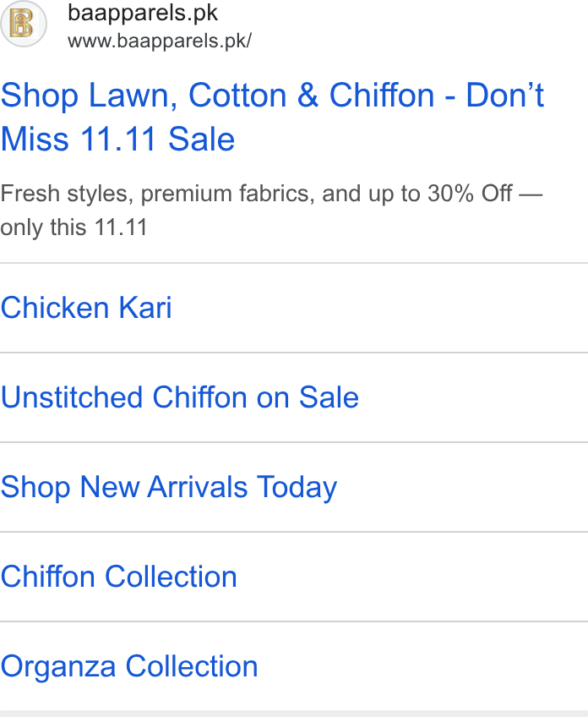588x717 pixels.
Task: Click the "only this 11.11" description line
Action: pos(73,227)
